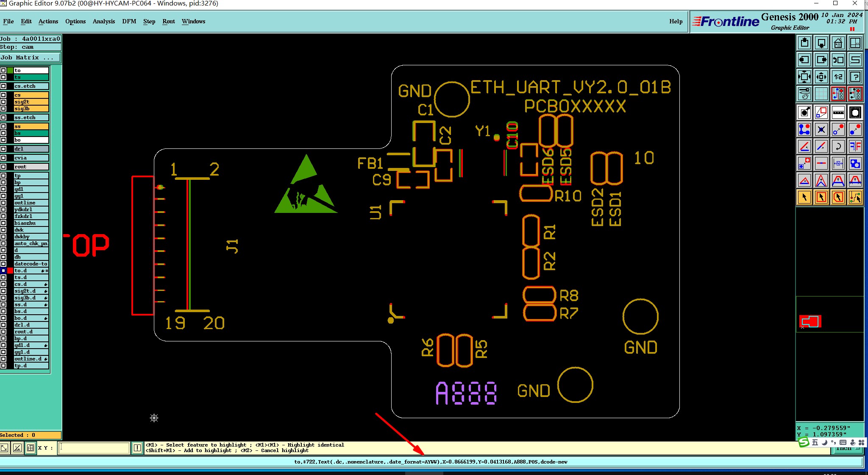Screen dimensions: 868x475
Task: Check the box for layer cs
Action: [3, 95]
